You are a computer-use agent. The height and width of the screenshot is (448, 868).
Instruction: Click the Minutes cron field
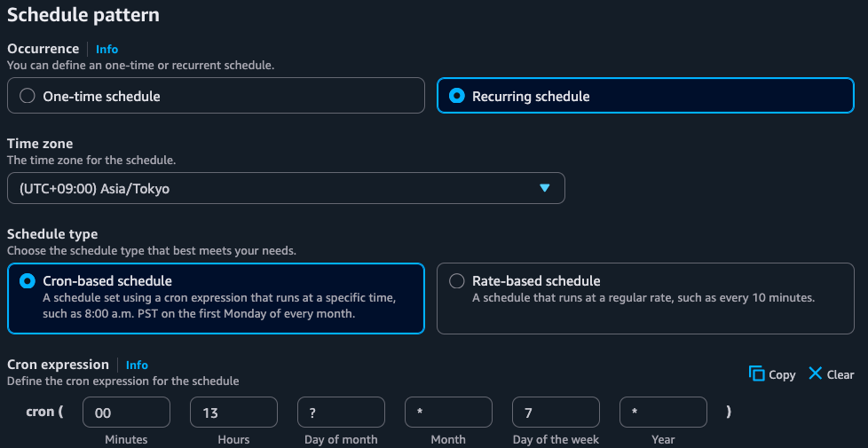pos(126,413)
